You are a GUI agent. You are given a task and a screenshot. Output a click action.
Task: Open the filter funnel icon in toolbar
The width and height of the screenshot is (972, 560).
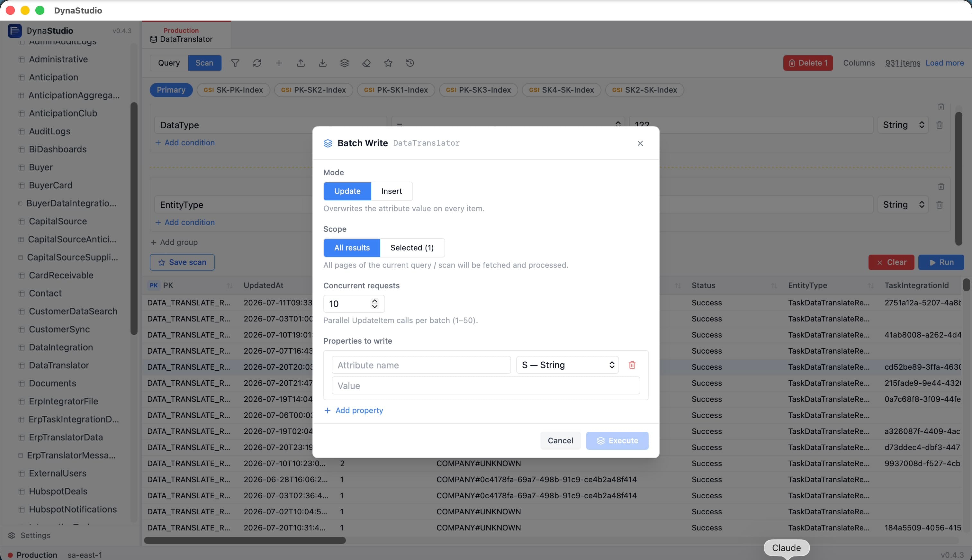coord(235,63)
